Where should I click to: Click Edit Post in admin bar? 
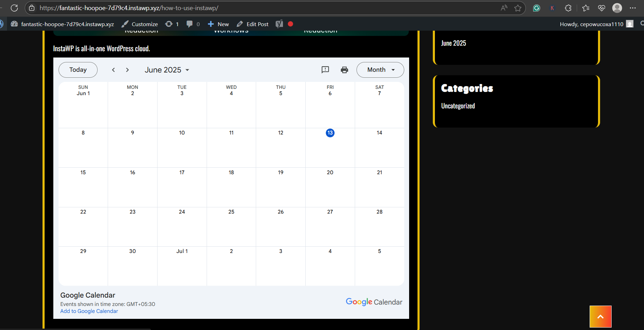click(x=253, y=24)
